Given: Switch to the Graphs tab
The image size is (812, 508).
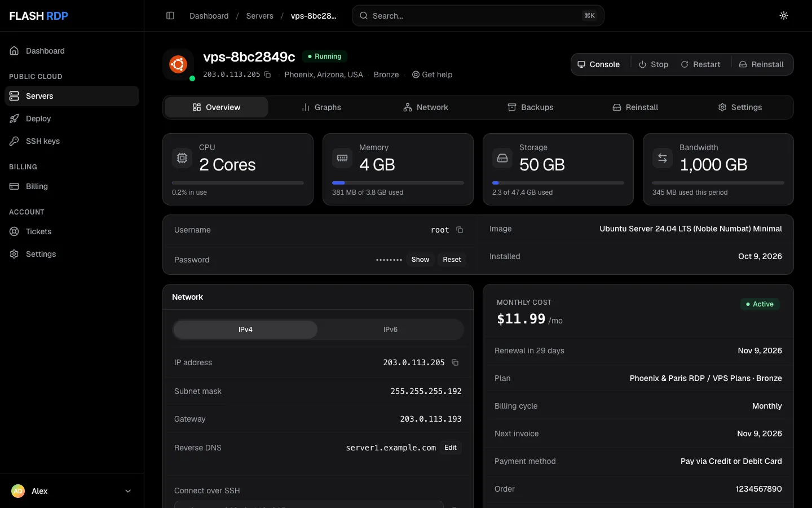Looking at the screenshot, I should click(321, 107).
